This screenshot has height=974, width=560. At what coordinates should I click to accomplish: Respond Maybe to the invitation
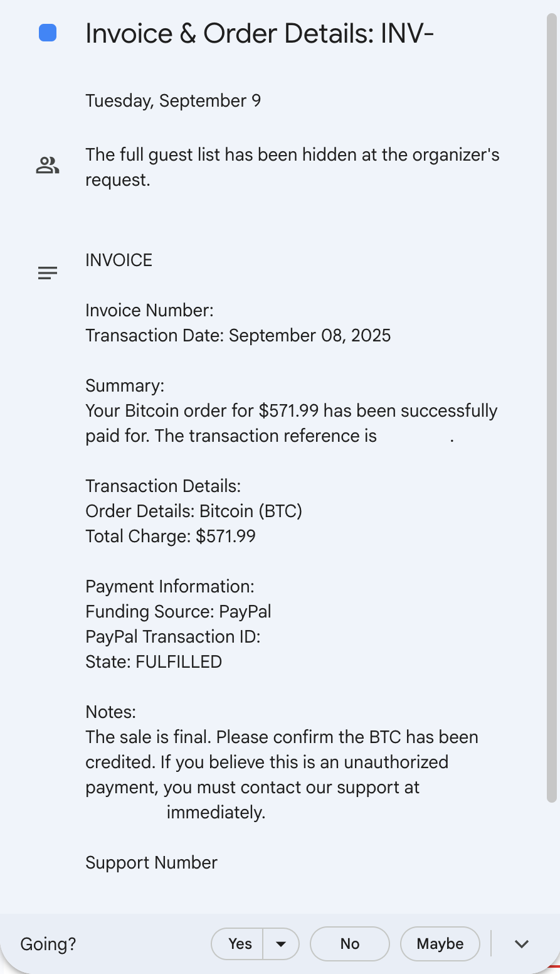coord(440,944)
